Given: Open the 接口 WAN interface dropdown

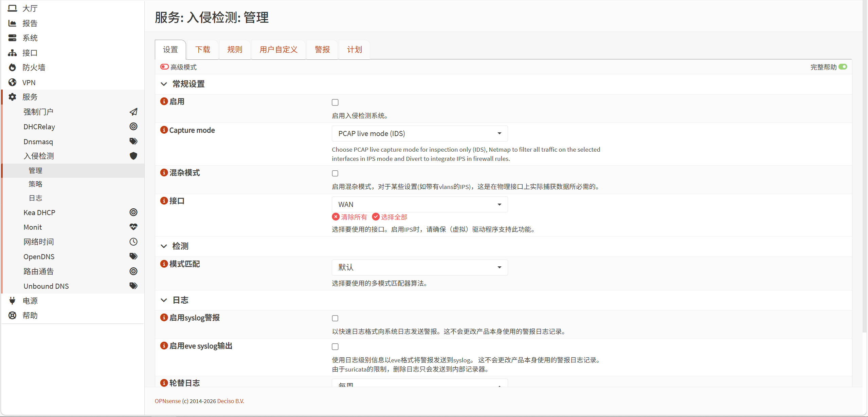Looking at the screenshot, I should coord(419,204).
